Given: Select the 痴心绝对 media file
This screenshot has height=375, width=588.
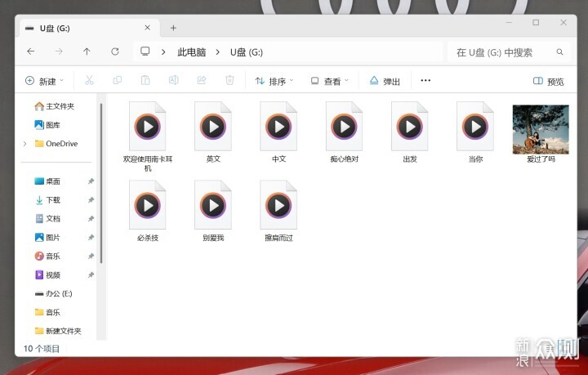Looking at the screenshot, I should pos(345,132).
